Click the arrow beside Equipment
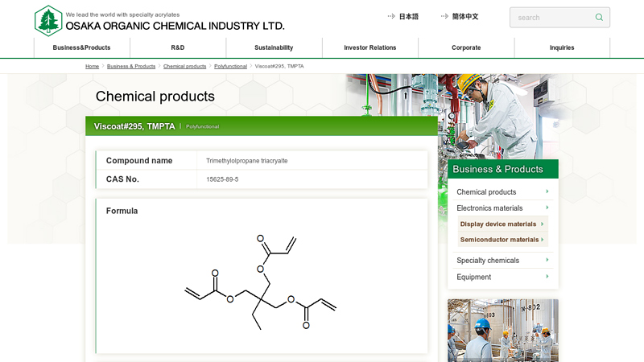The height and width of the screenshot is (362, 644). [547, 277]
